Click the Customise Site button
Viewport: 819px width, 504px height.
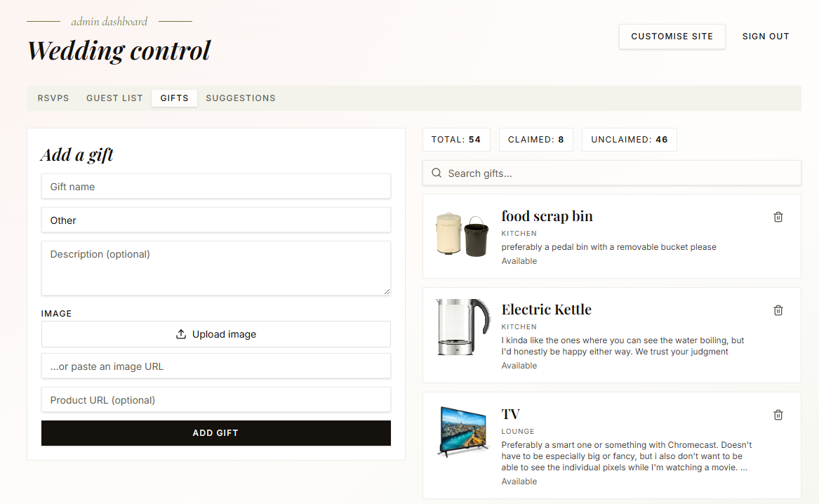[x=672, y=37]
